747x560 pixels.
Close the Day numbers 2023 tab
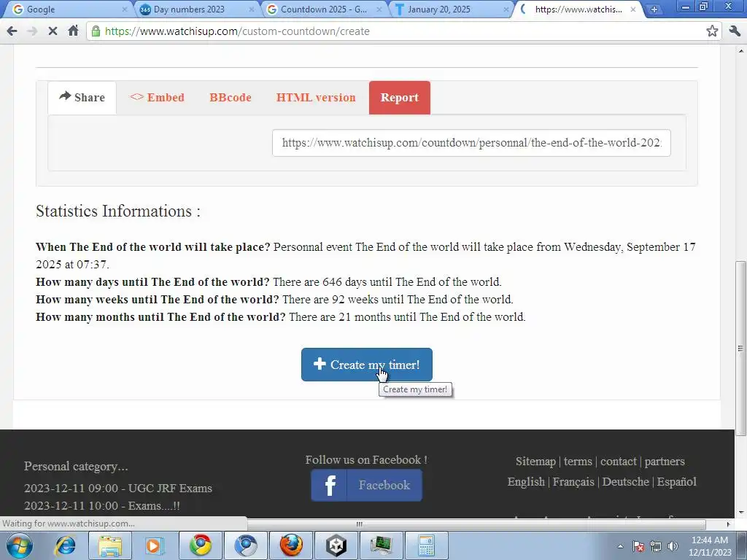click(x=252, y=9)
